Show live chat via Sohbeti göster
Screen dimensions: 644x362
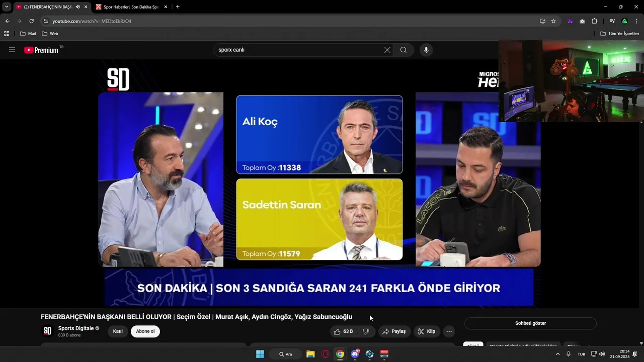pyautogui.click(x=530, y=323)
